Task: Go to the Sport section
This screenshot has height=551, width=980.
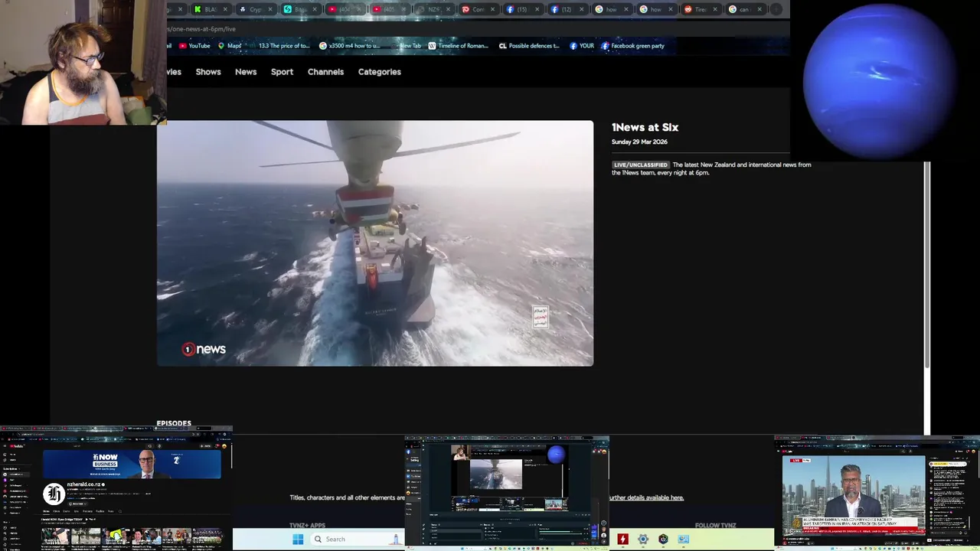Action: coord(282,72)
